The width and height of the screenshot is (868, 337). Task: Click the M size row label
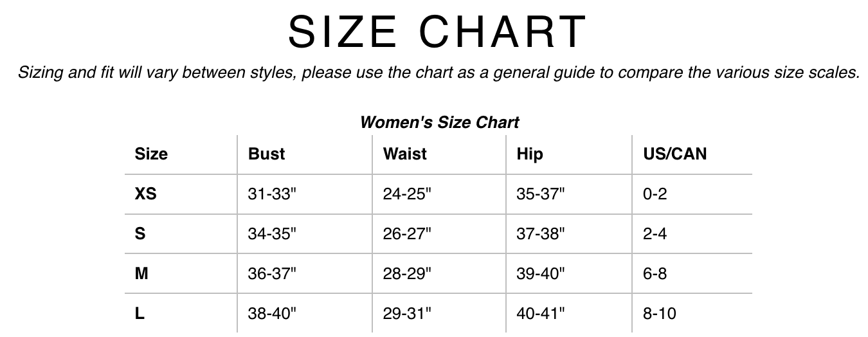pyautogui.click(x=141, y=273)
